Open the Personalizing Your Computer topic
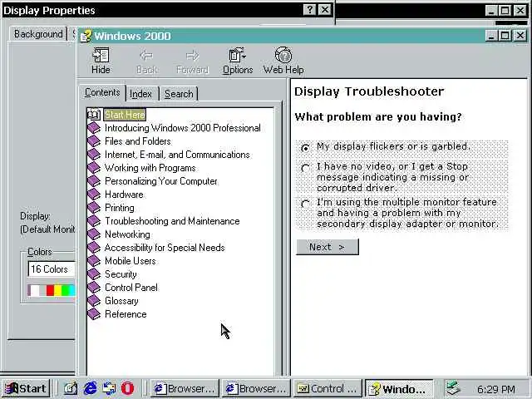The image size is (532, 399). click(x=160, y=181)
